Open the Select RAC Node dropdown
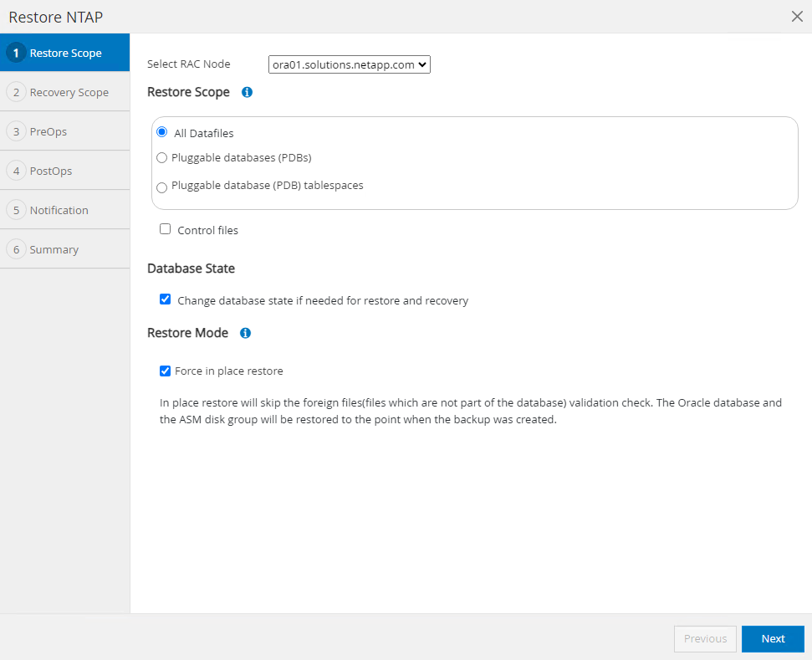The height and width of the screenshot is (660, 812). pyautogui.click(x=349, y=64)
